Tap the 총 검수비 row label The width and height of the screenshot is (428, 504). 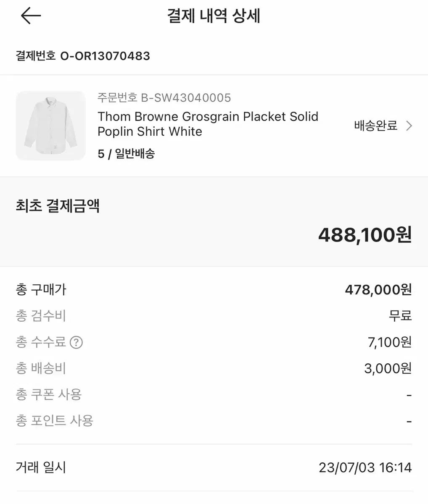click(41, 316)
